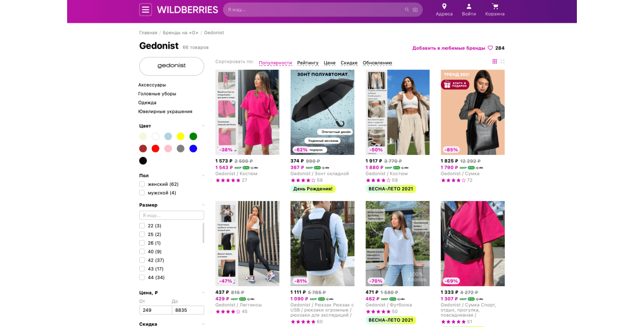Screen dimensions: 644x327
Task: Go to Главная breadcrumb
Action: point(148,33)
